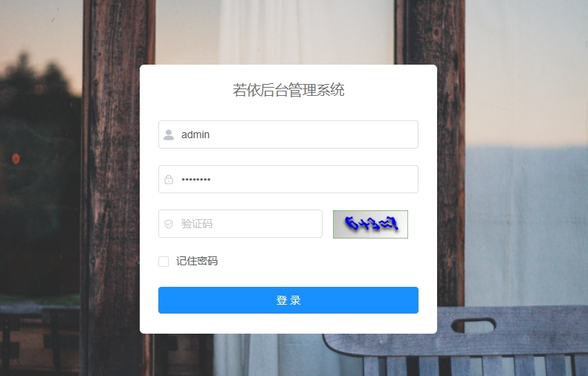
Task: Focus the 验证码 captcha input box
Action: point(240,224)
